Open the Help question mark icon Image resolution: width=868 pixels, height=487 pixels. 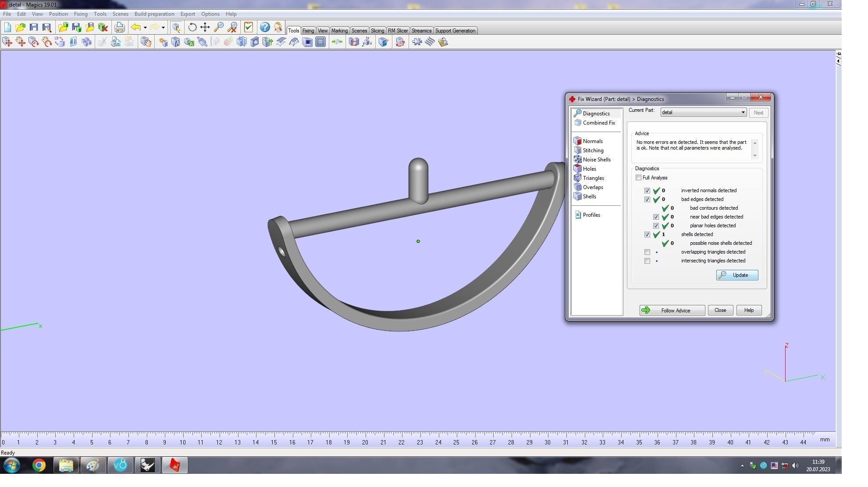(x=264, y=27)
